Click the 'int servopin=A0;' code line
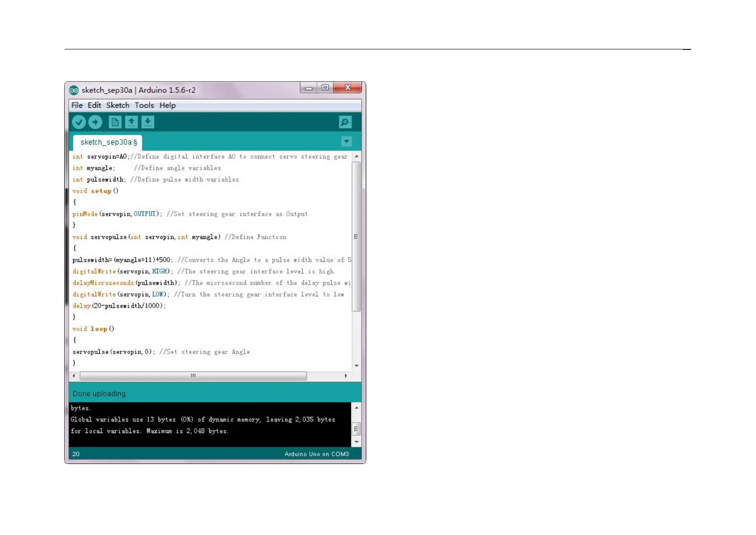756x535 pixels. [x=210, y=157]
